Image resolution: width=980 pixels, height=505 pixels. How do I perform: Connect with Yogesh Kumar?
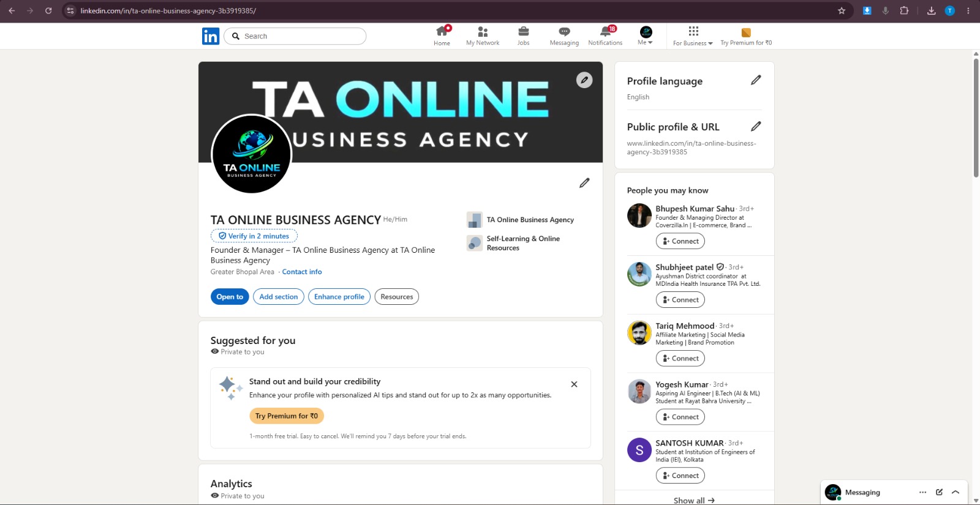click(x=680, y=417)
